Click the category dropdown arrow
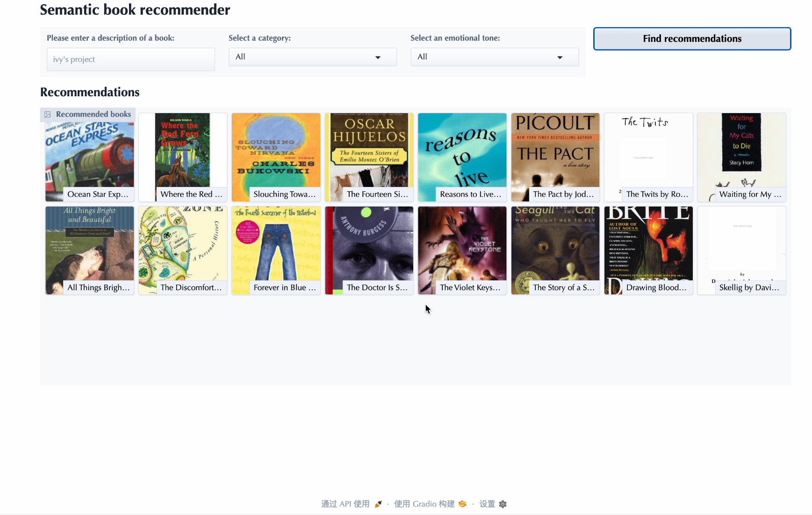This screenshot has height=515, width=812. pyautogui.click(x=378, y=57)
